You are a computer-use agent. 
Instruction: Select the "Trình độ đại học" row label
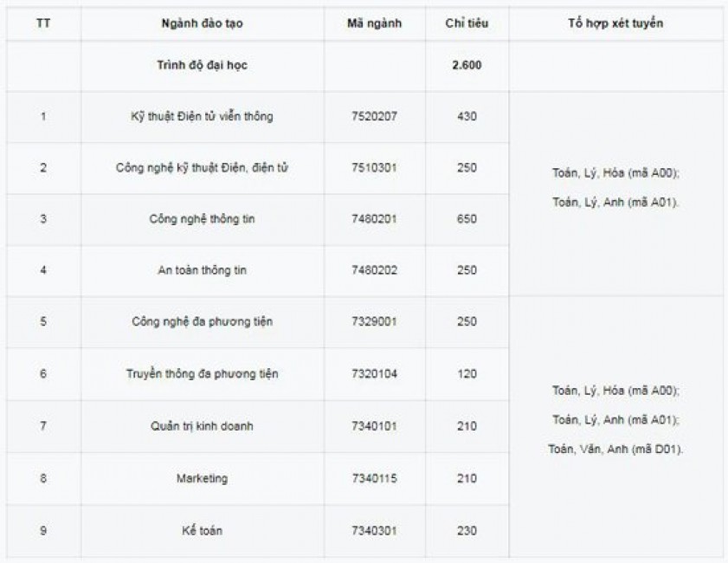pyautogui.click(x=202, y=65)
